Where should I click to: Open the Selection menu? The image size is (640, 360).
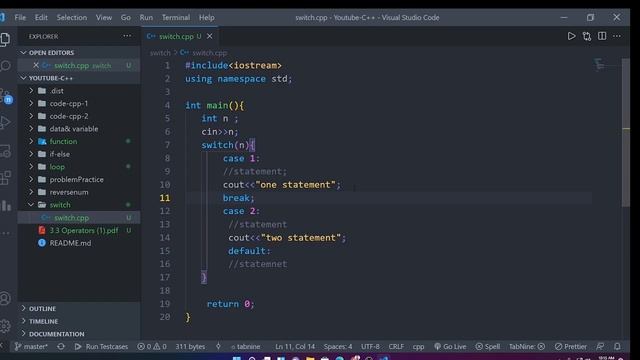71,18
